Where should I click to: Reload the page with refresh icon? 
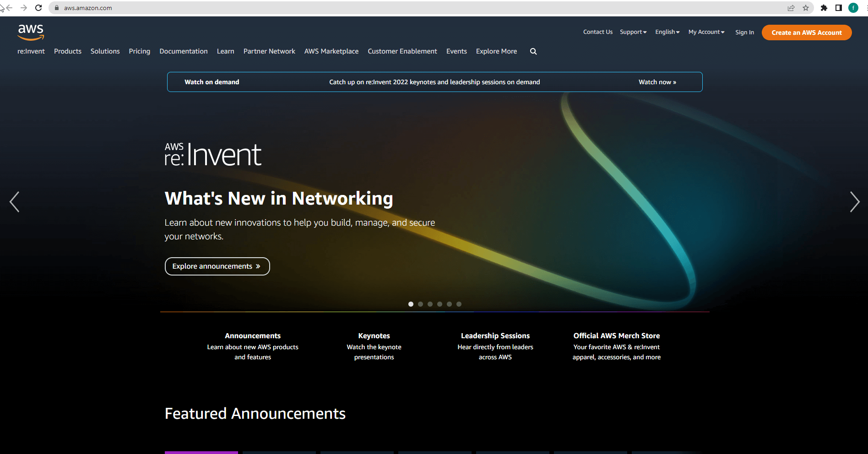click(x=38, y=8)
